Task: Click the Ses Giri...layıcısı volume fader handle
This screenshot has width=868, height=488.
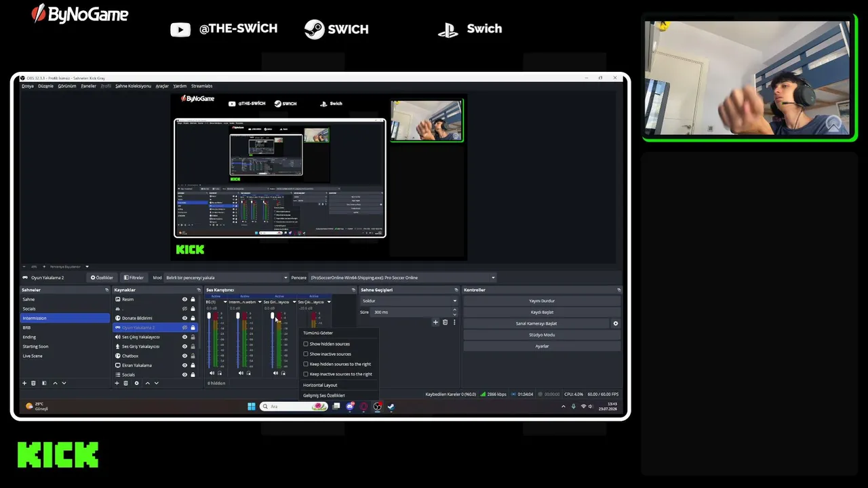Action: point(273,316)
